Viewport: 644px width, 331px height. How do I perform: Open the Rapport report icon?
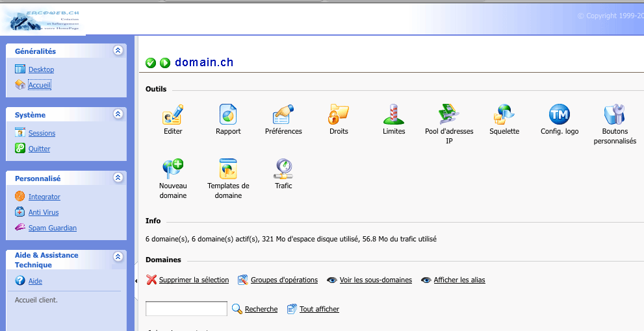pos(228,114)
